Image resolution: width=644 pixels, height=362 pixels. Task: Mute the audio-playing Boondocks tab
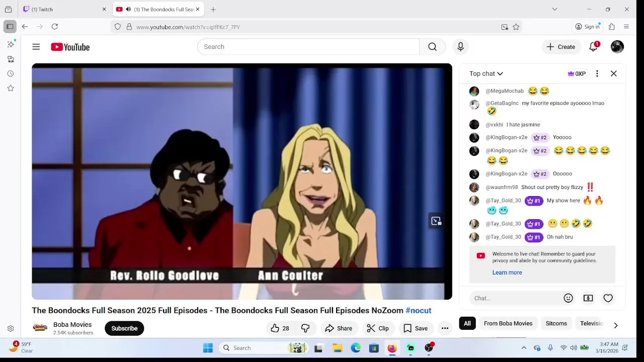point(128,10)
